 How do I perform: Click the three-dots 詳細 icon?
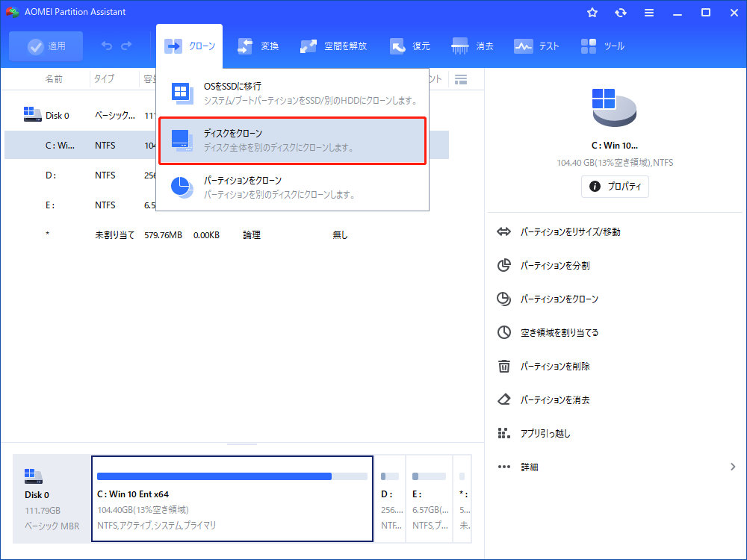click(504, 467)
